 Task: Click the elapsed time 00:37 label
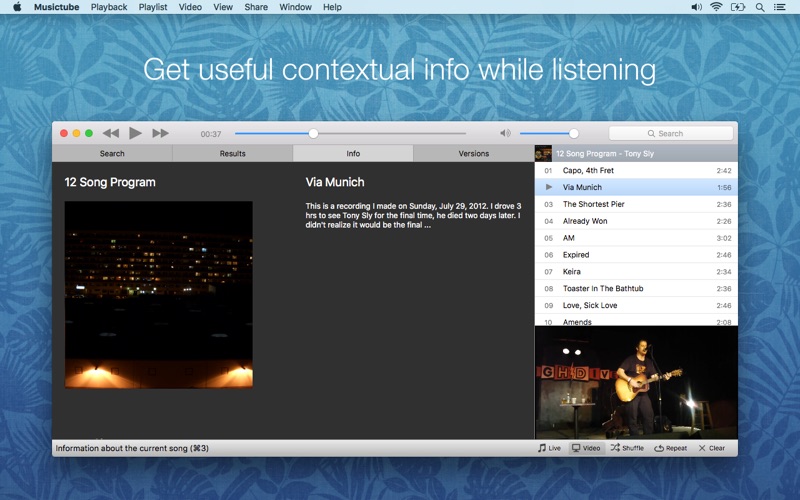tap(211, 134)
